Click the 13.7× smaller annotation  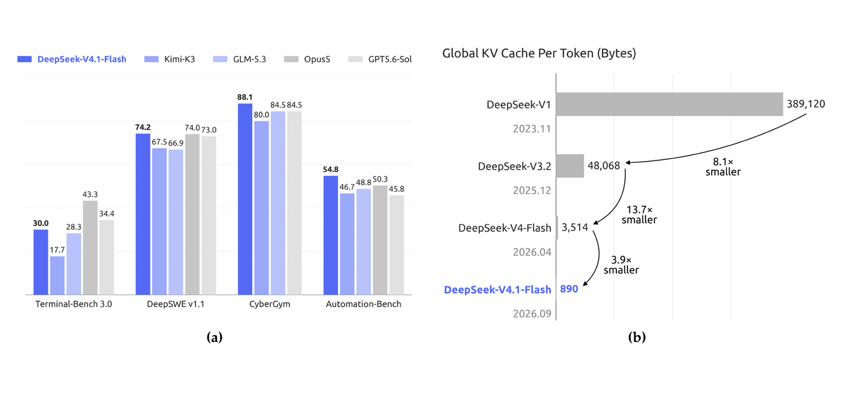click(639, 215)
